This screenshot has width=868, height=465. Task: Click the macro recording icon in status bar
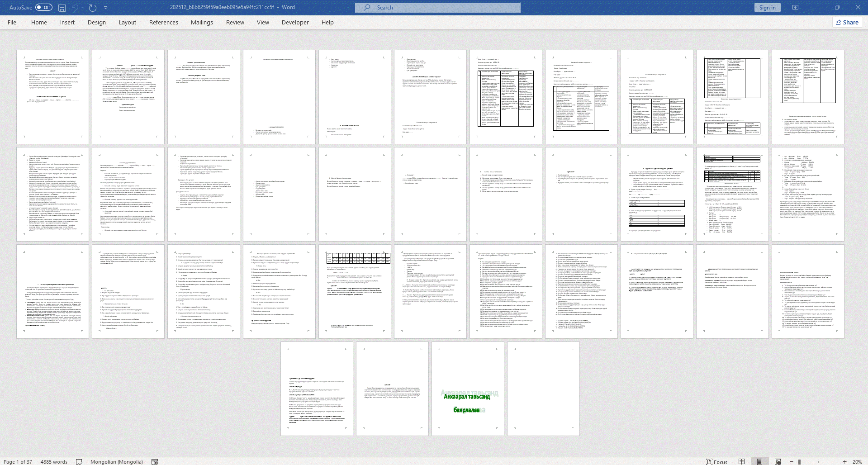point(155,461)
